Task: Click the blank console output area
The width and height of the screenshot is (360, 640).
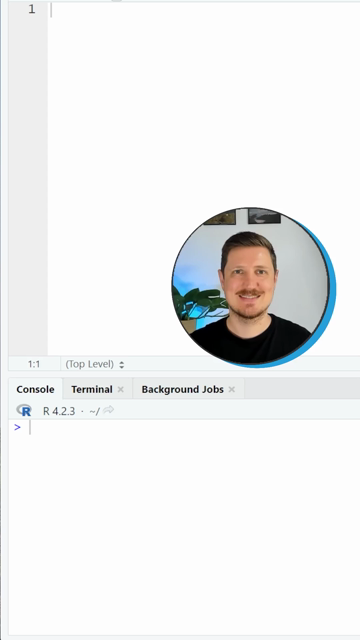Action: [184, 531]
